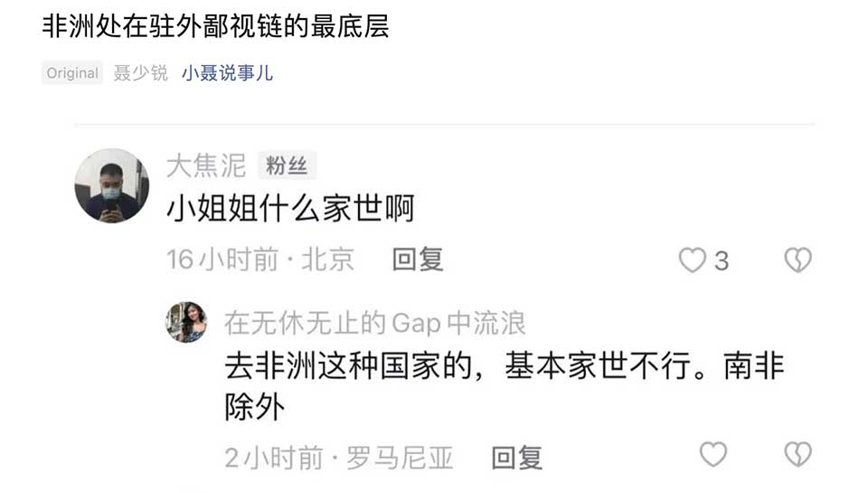The image size is (868, 493).
Task: Open 大焦泥's profile avatar
Action: pos(112,185)
